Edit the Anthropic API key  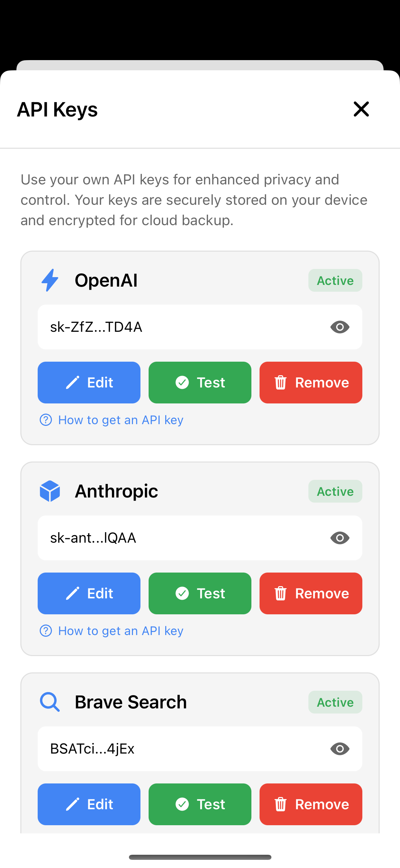(x=89, y=593)
